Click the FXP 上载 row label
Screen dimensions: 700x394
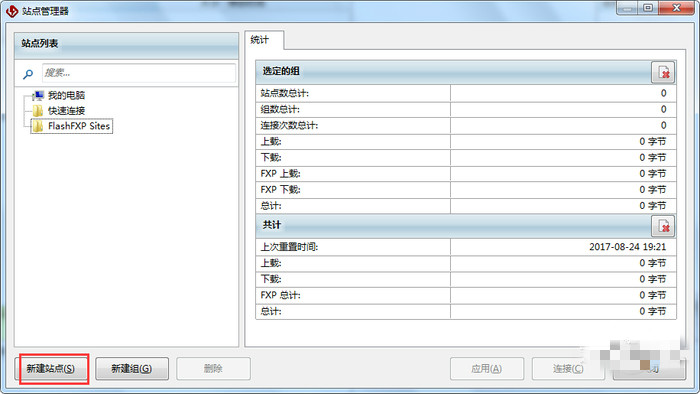pyautogui.click(x=280, y=174)
